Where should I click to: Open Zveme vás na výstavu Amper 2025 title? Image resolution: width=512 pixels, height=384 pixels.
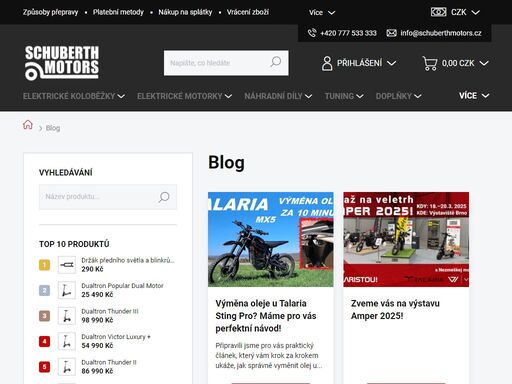[x=395, y=310]
